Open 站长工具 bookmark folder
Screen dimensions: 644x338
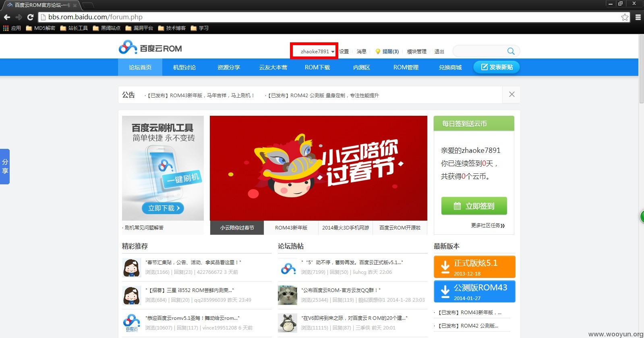coord(74,28)
